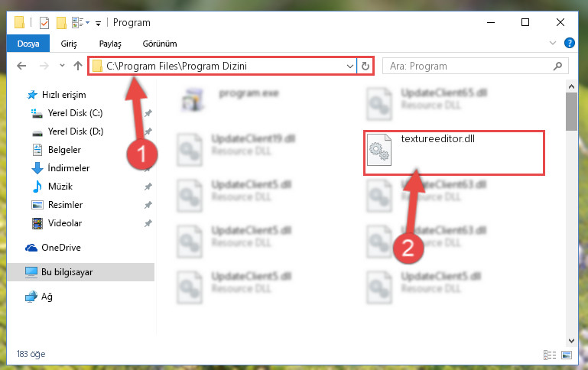Viewport: 588px width, 370px height.
Task: Switch to large thumbnails view icon
Action: 567,355
